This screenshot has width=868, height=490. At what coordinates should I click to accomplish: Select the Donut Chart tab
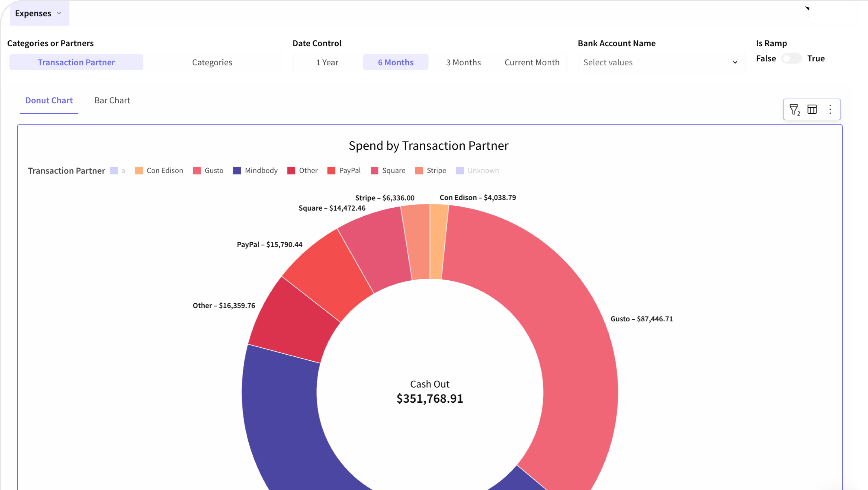coord(49,100)
